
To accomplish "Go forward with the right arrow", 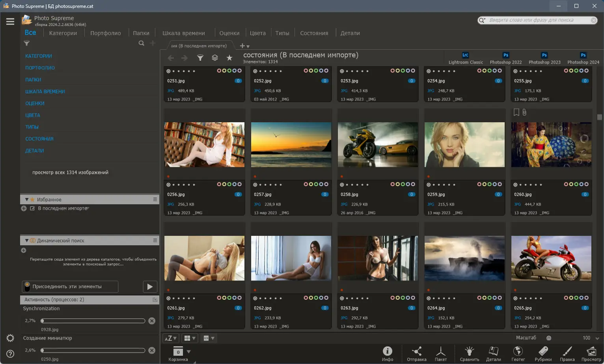I will coord(185,58).
